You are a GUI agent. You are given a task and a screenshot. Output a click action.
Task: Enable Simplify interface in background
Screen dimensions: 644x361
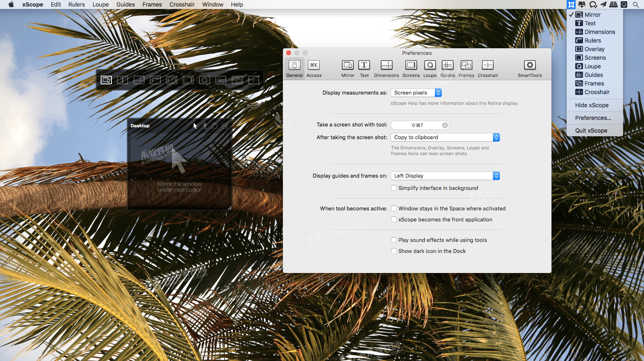[x=394, y=188]
